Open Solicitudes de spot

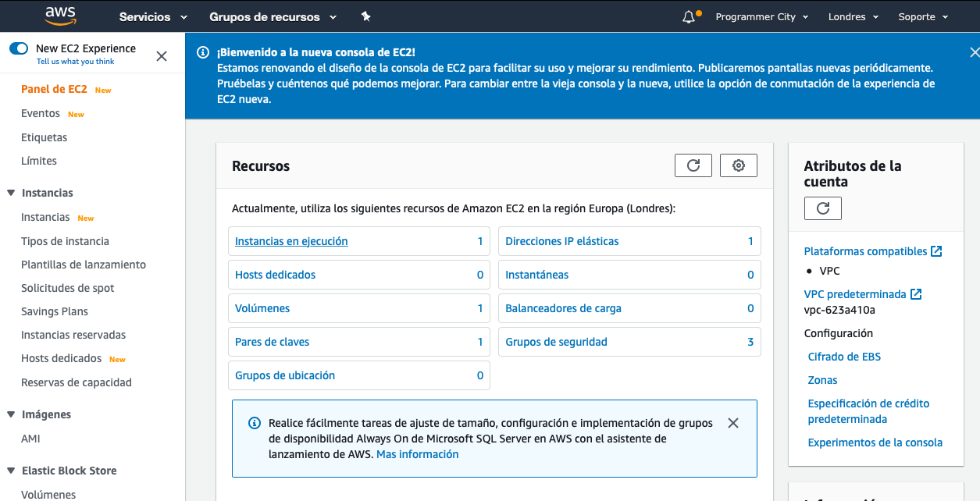pos(68,288)
